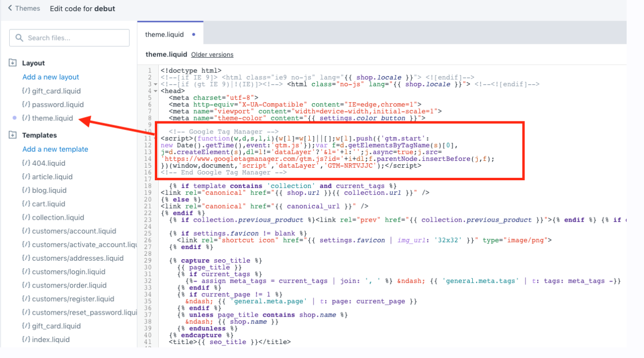Select the theme.liquid editor tab
The width and height of the screenshot is (644, 358).
tap(170, 34)
